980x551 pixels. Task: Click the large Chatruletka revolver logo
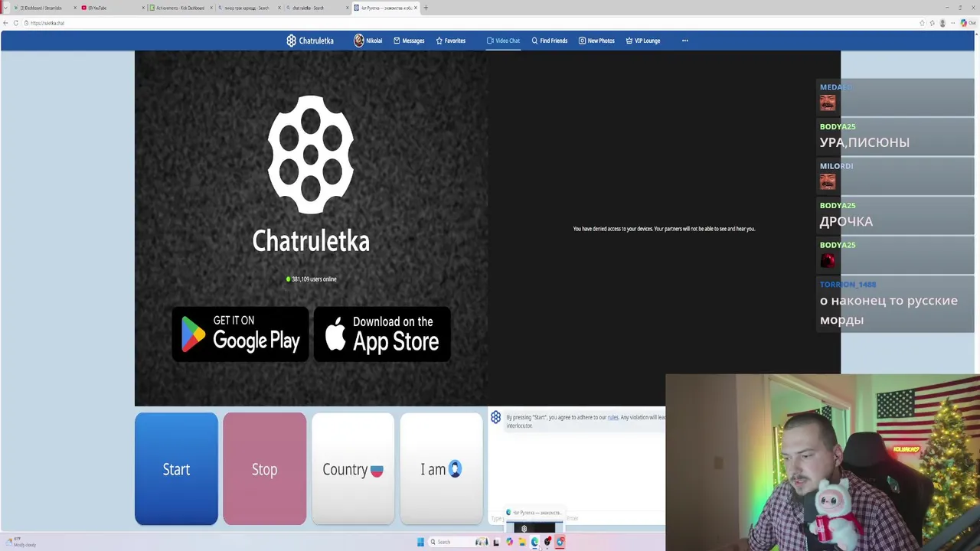pos(311,155)
